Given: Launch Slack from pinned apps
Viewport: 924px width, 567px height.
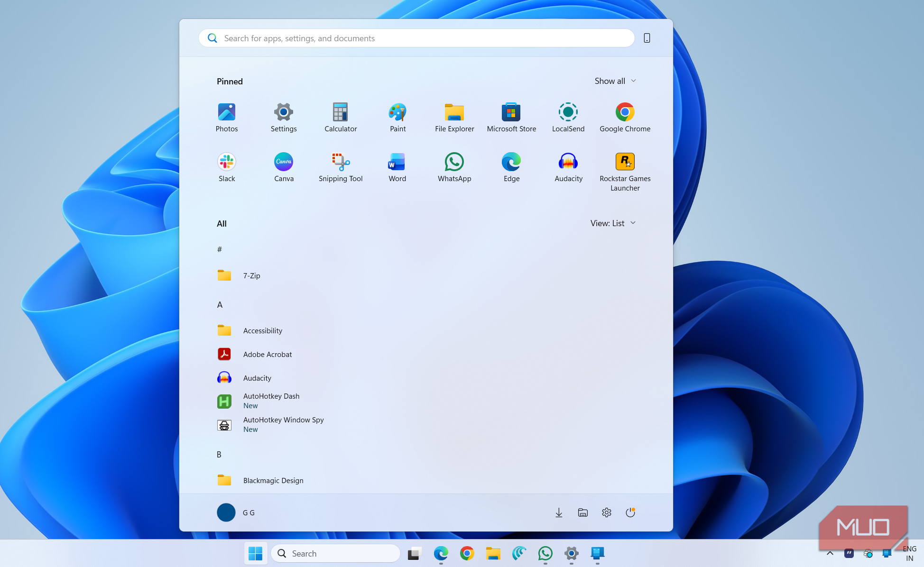Looking at the screenshot, I should [227, 167].
